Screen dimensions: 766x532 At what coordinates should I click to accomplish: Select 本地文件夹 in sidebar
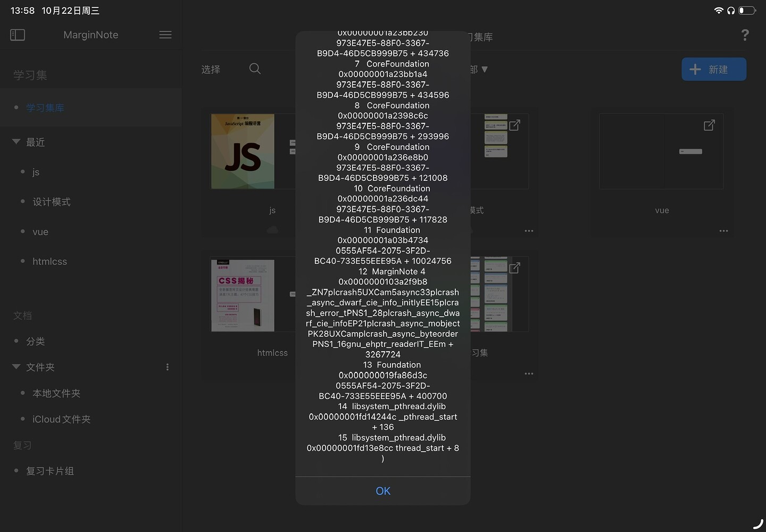[x=56, y=393]
